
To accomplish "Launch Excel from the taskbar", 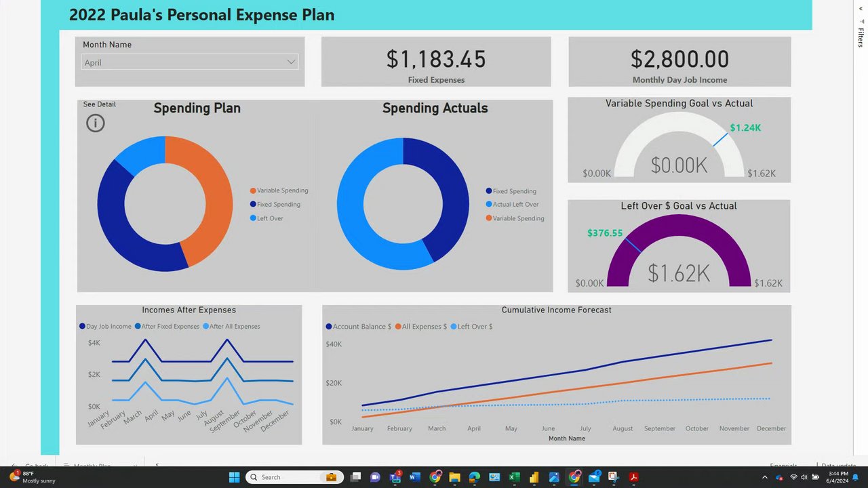I will [514, 477].
